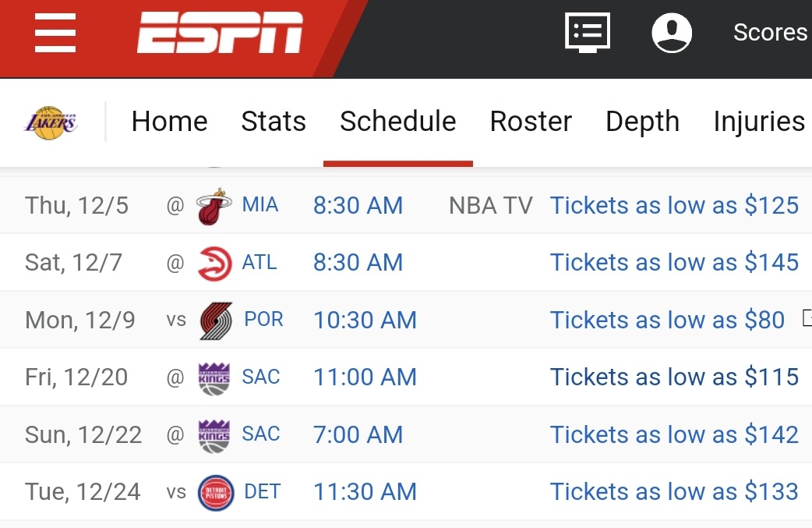Viewport: 812px width, 528px height.
Task: Switch to the Stats tab
Action: tap(274, 122)
